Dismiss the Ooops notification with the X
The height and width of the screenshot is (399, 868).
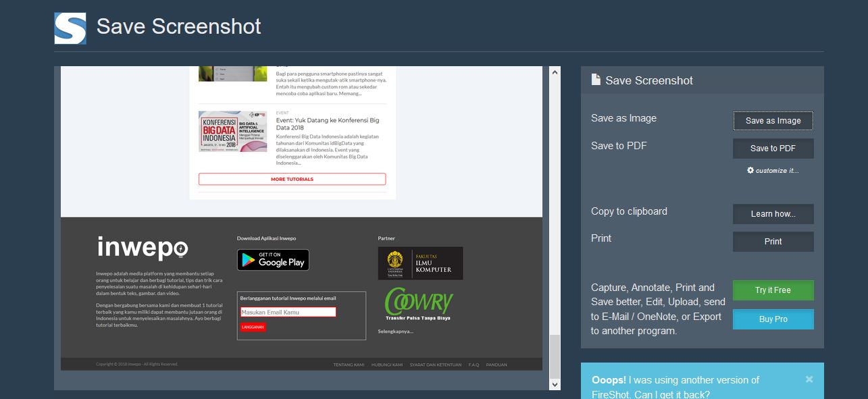pyautogui.click(x=809, y=379)
